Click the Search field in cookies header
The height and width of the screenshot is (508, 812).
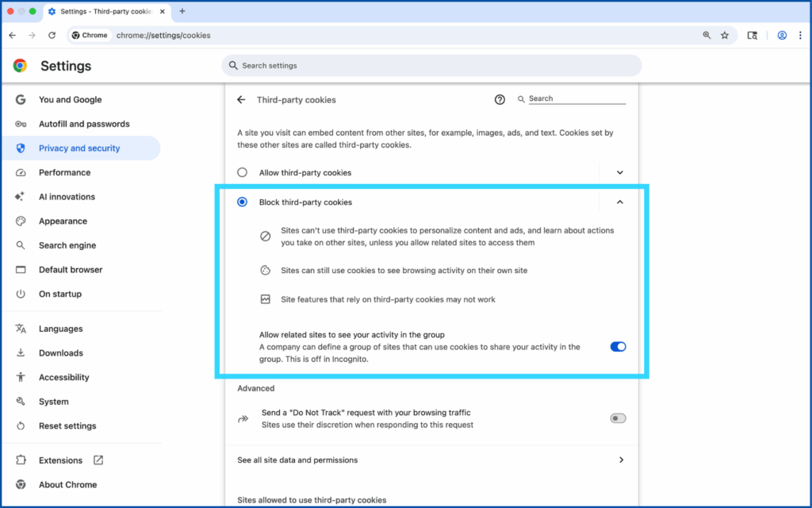[577, 98]
